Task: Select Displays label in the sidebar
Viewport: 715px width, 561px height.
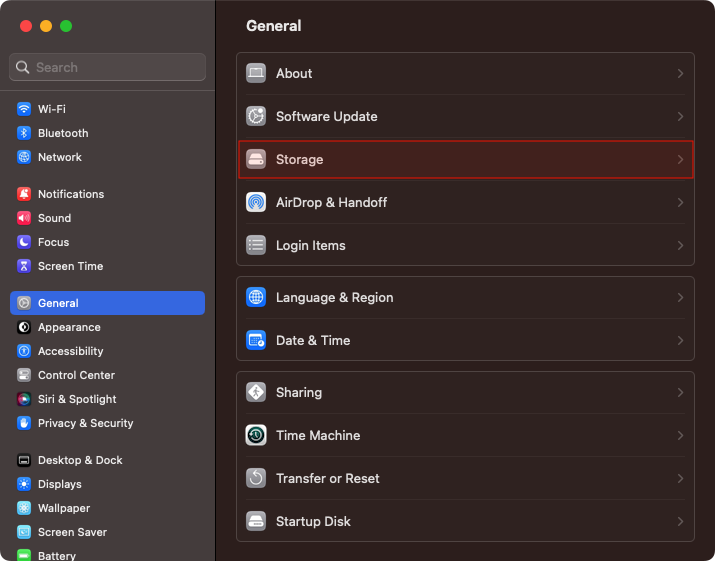Action: tap(60, 484)
